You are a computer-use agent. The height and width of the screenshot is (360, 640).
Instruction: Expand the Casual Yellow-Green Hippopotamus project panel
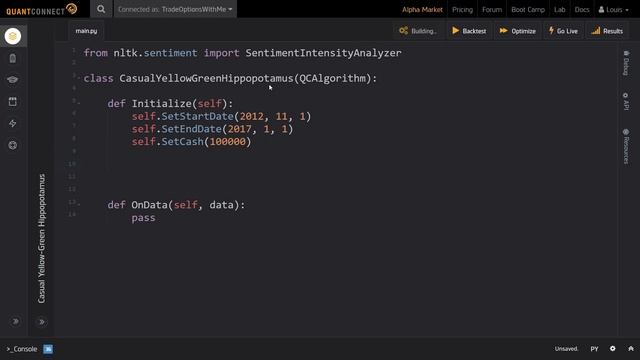pos(42,322)
